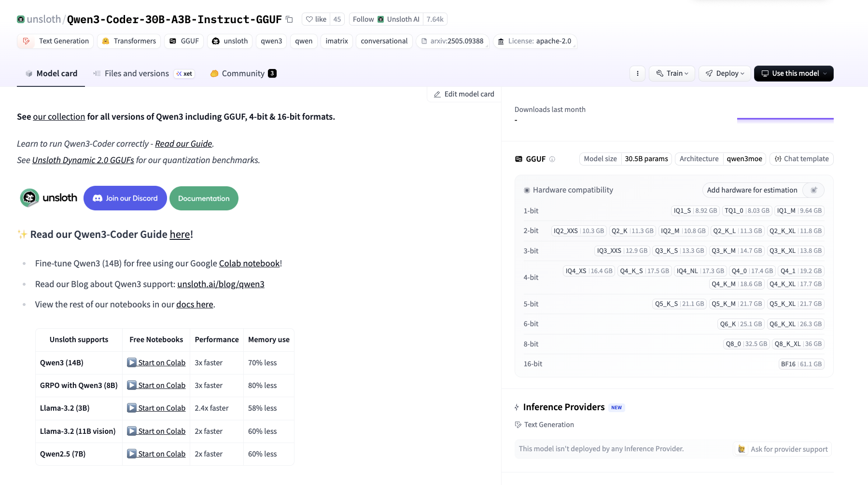
Task: Open the three-dot more options menu
Action: (x=637, y=73)
